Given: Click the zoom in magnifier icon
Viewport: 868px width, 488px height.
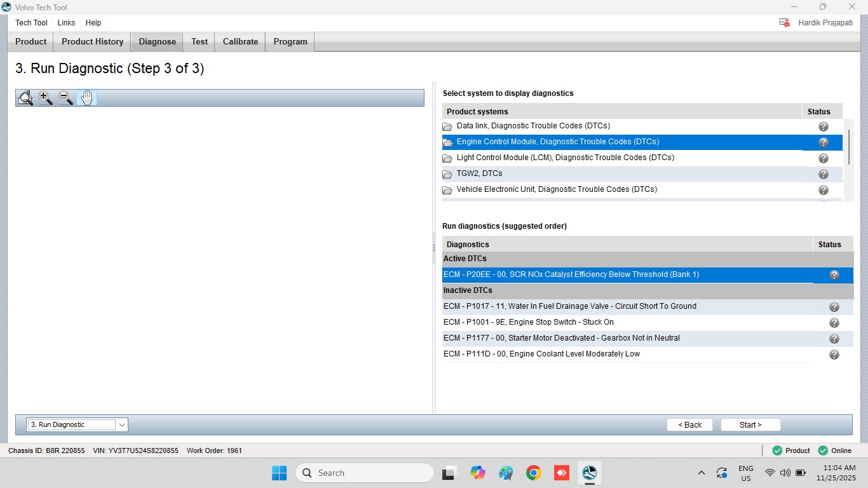Looking at the screenshot, I should click(x=46, y=98).
